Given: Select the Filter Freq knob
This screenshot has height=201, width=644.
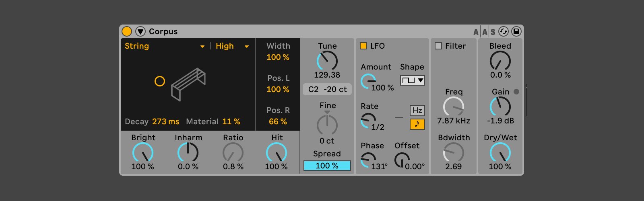Looking at the screenshot, I should (x=454, y=107).
